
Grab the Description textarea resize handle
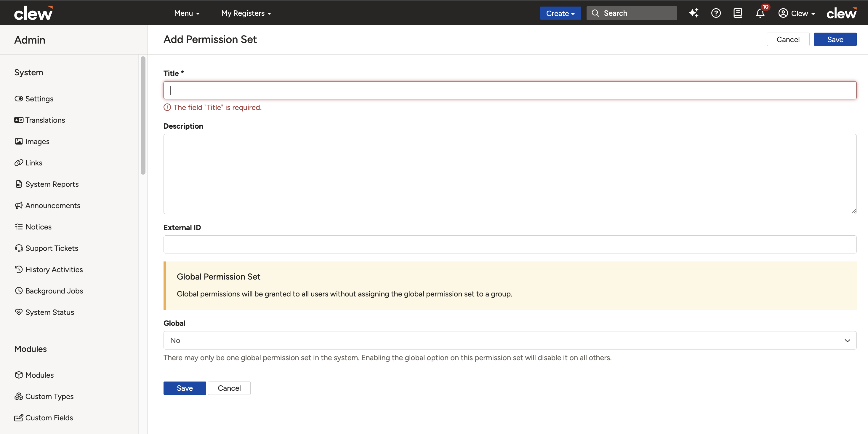point(853,211)
